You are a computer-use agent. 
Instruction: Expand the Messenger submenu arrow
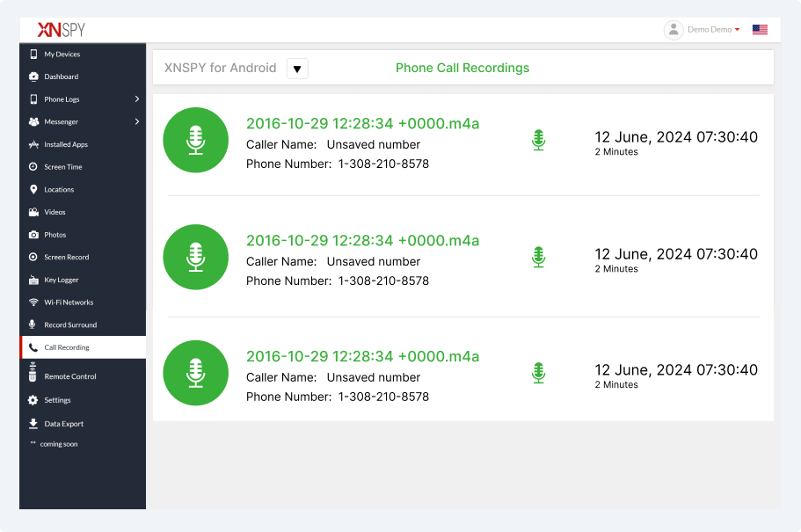(x=137, y=121)
